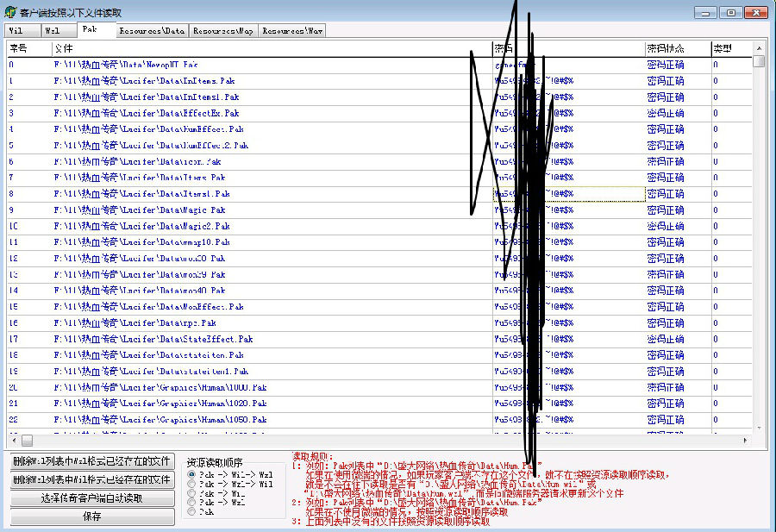
Task: Select the Graphics\Human\1020.Pak file entry
Action: click(160, 404)
